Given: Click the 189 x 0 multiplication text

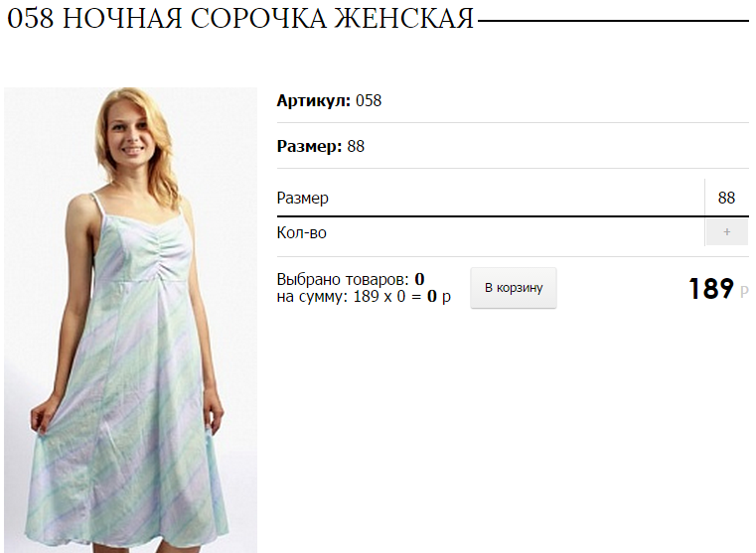Looking at the screenshot, I should click(x=379, y=296).
